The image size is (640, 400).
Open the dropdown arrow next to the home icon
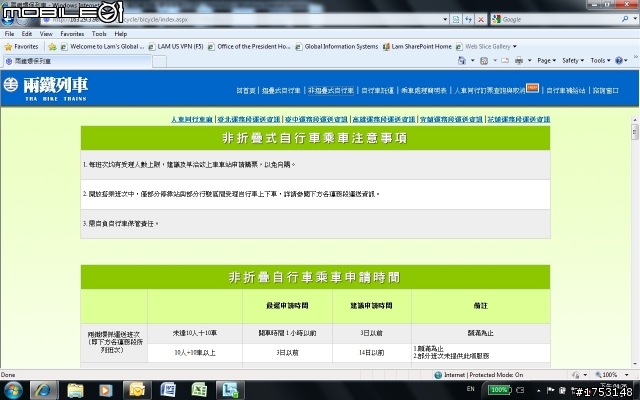point(473,60)
